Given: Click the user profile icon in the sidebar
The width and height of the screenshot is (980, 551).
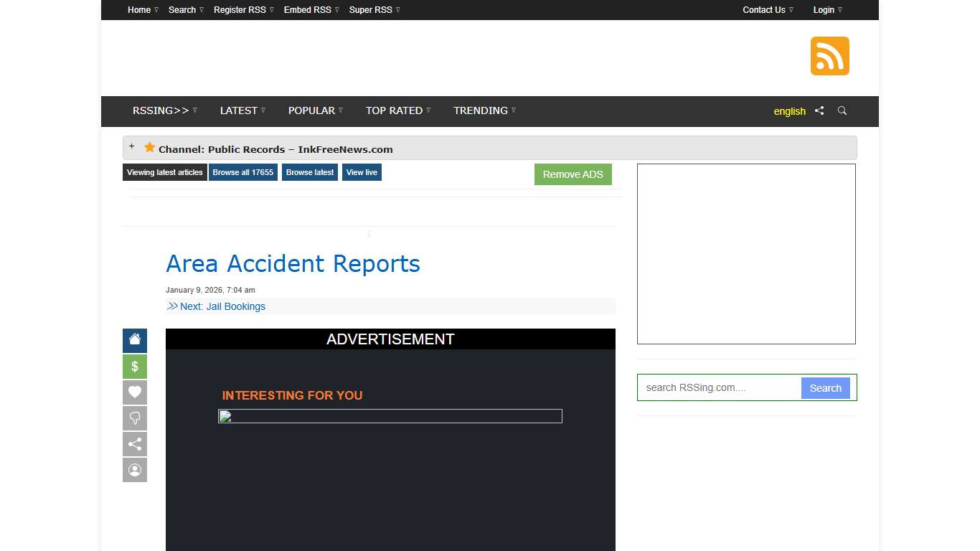Looking at the screenshot, I should click(134, 470).
